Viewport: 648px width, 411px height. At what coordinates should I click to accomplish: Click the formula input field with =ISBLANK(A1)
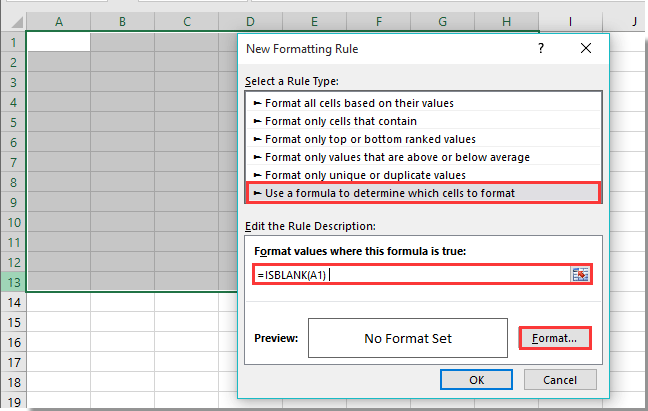(x=410, y=274)
